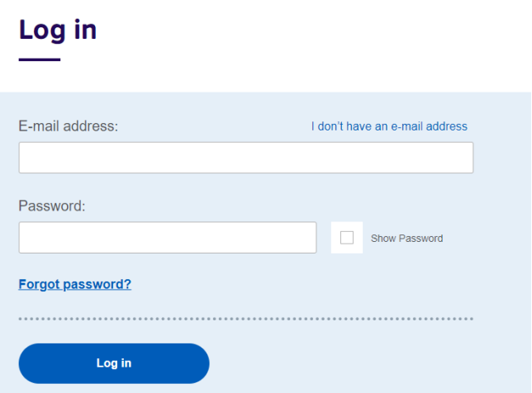Choose the no e-mail address option link
The width and height of the screenshot is (532, 393).
pos(389,126)
